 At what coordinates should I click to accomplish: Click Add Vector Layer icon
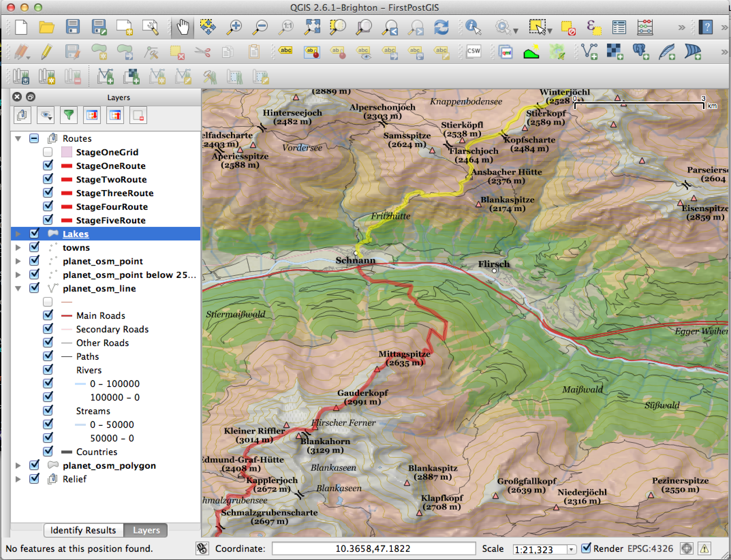[590, 52]
